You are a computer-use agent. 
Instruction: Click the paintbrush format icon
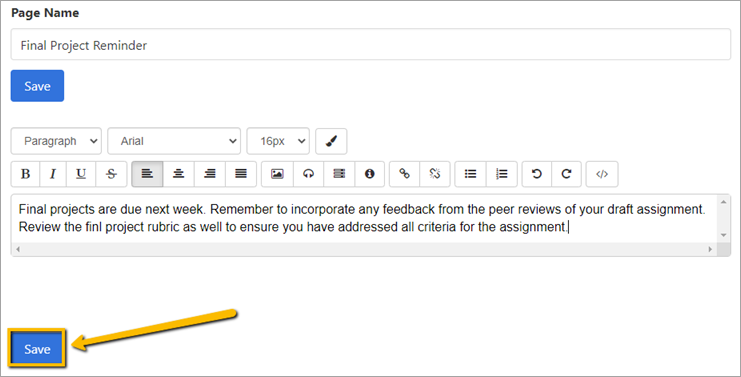[x=331, y=141]
